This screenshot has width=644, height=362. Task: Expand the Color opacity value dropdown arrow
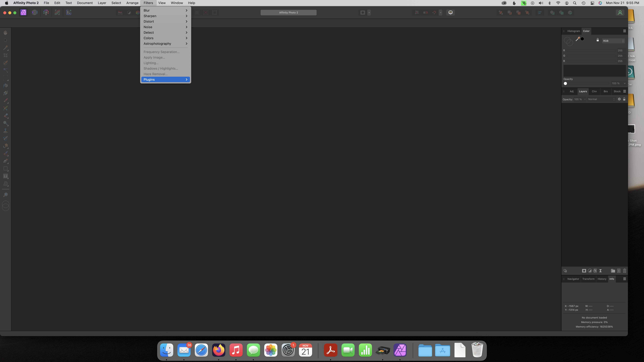pos(625,83)
